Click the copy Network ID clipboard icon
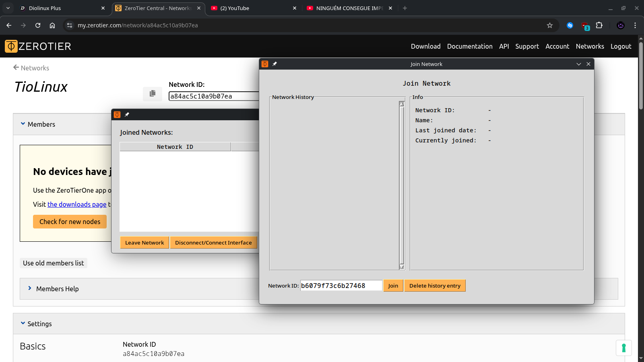The height and width of the screenshot is (362, 644). click(x=153, y=93)
